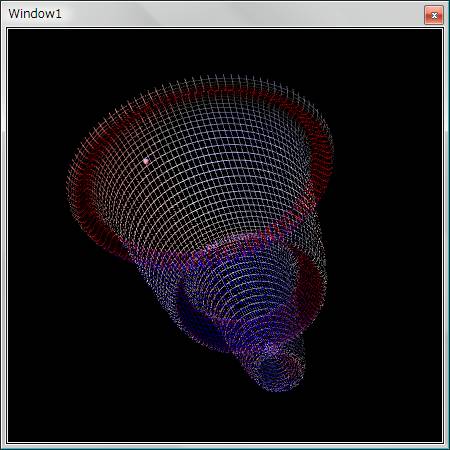Select the small pink sphere on the mesh
Viewport: 450px width, 450px height.
point(146,161)
